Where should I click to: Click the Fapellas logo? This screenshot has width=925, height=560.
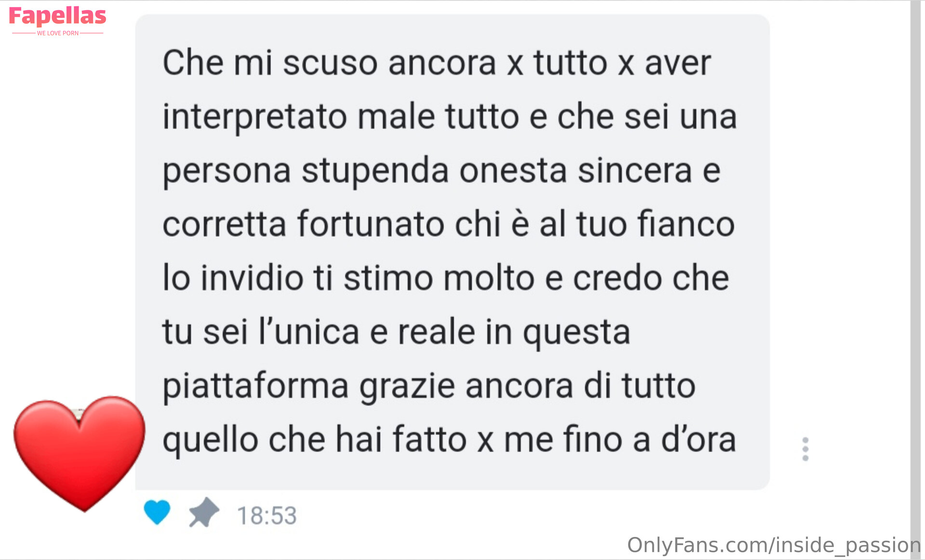coord(57,16)
